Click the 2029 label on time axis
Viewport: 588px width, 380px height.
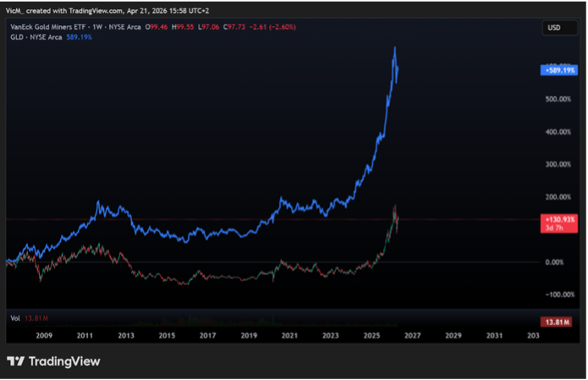(x=453, y=336)
